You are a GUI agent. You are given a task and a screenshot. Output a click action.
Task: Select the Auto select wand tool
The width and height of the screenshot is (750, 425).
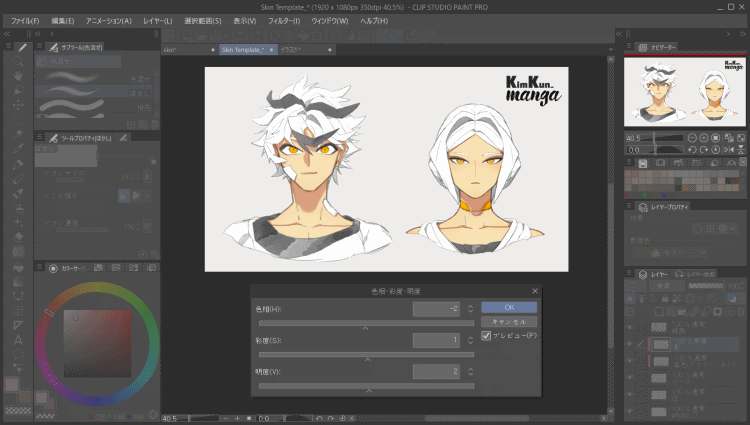[18, 133]
